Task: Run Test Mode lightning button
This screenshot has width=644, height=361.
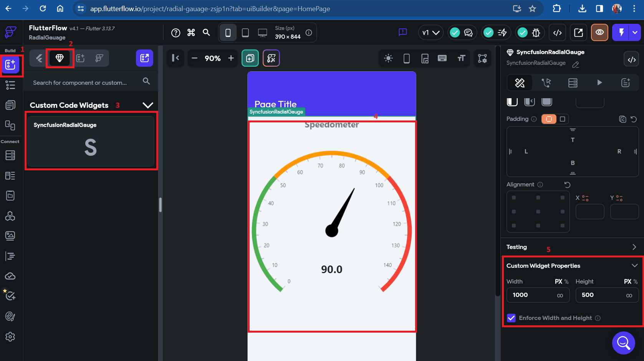Action: coord(621,33)
